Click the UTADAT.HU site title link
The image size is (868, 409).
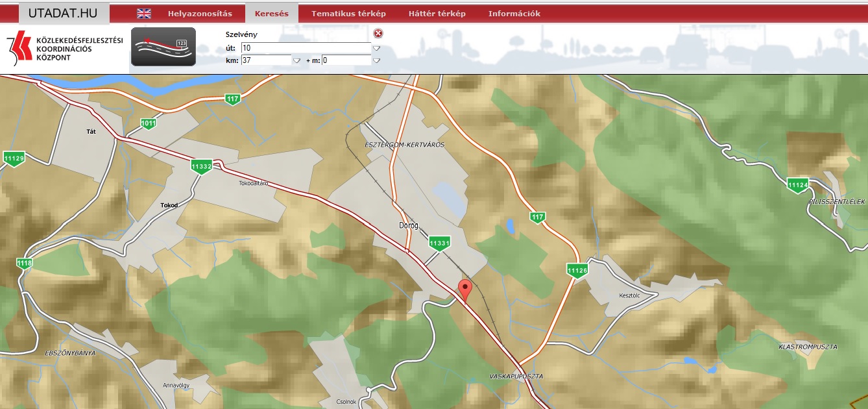point(63,13)
